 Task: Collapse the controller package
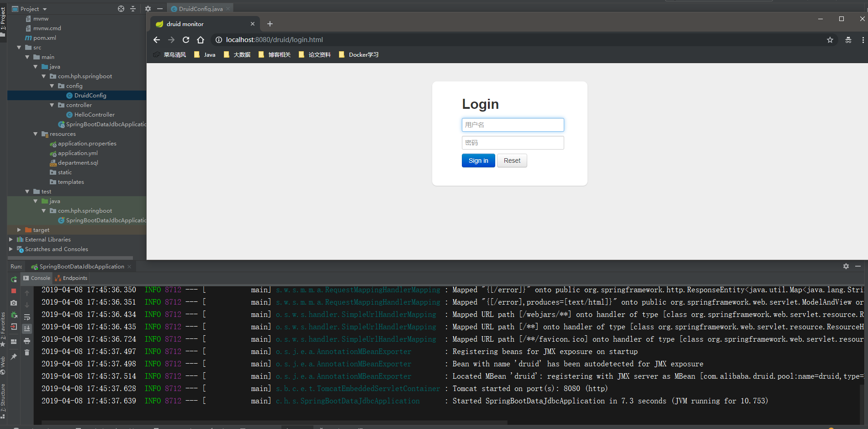point(52,105)
